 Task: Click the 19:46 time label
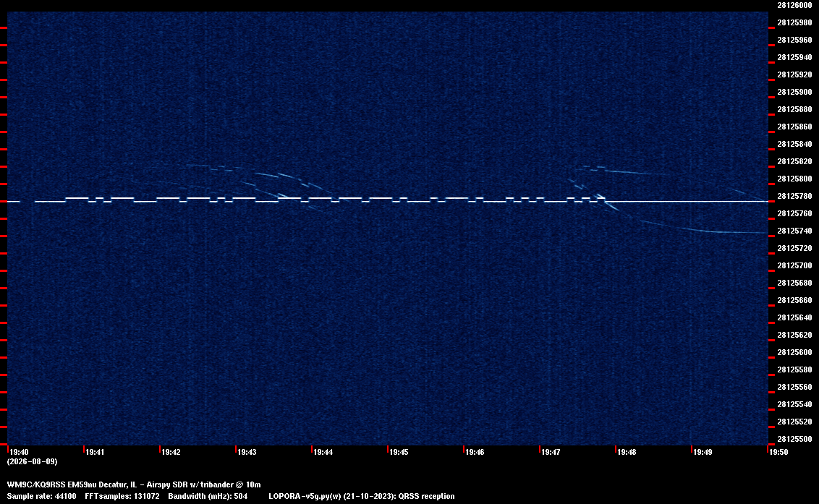point(475,452)
